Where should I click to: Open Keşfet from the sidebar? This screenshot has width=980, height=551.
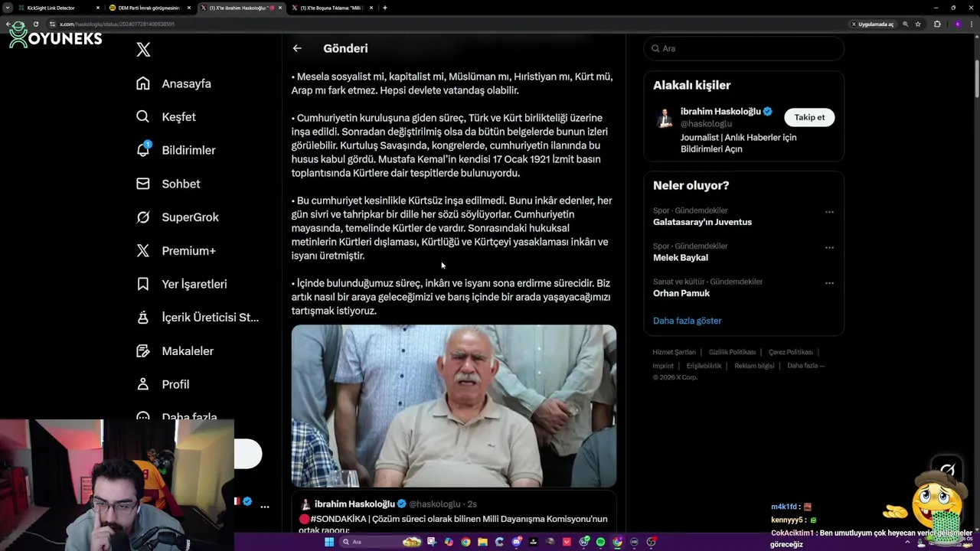pyautogui.click(x=178, y=117)
